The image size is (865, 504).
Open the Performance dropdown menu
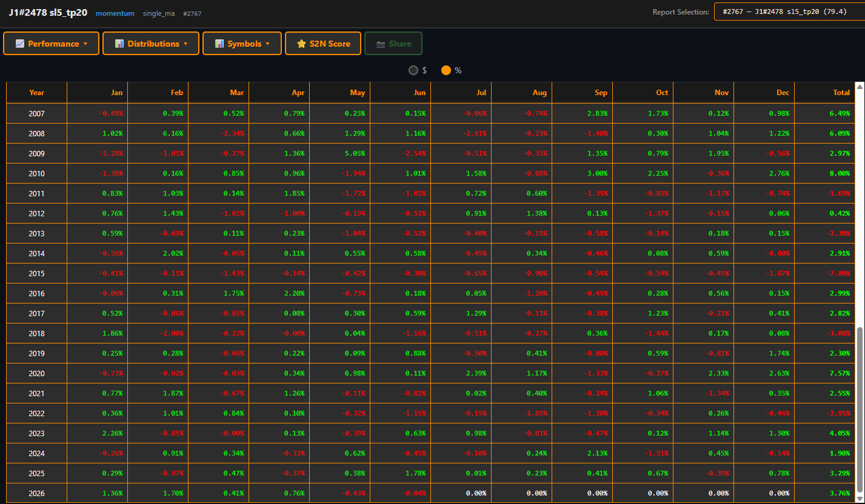[x=52, y=44]
